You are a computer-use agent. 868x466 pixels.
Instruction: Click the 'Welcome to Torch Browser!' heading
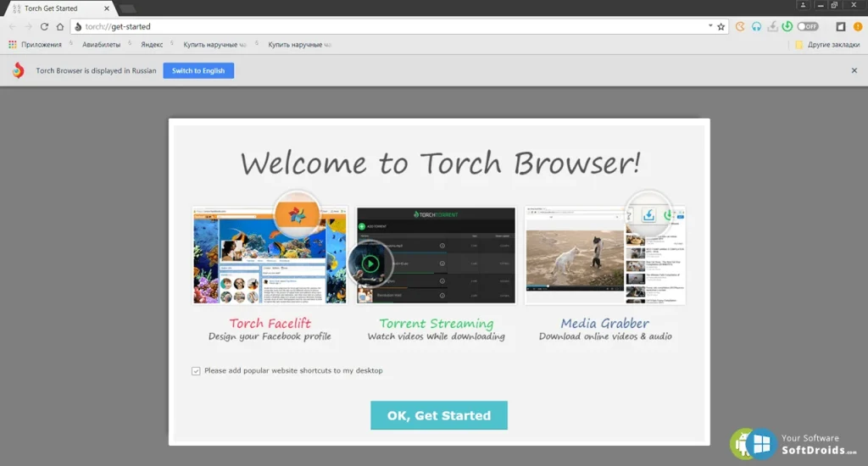click(x=440, y=164)
